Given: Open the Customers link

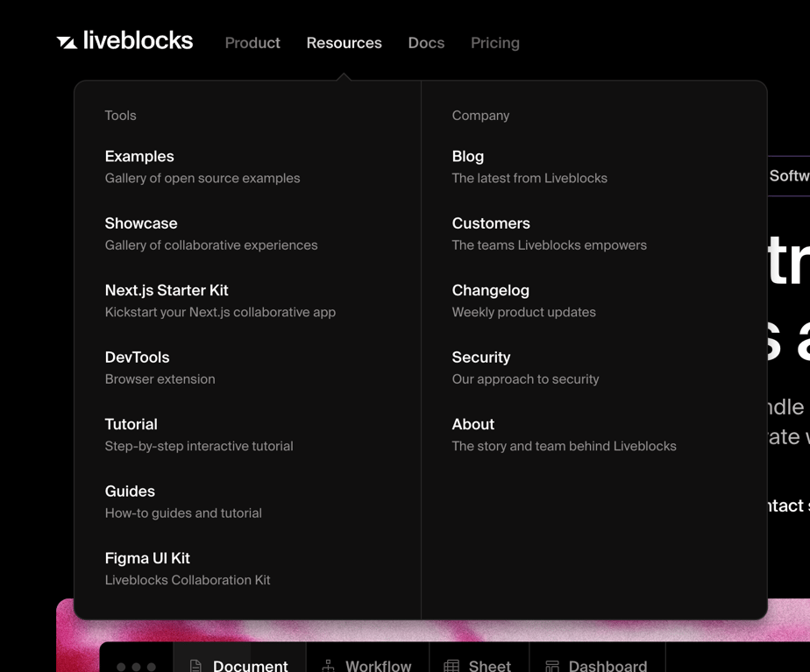Looking at the screenshot, I should point(549,234).
